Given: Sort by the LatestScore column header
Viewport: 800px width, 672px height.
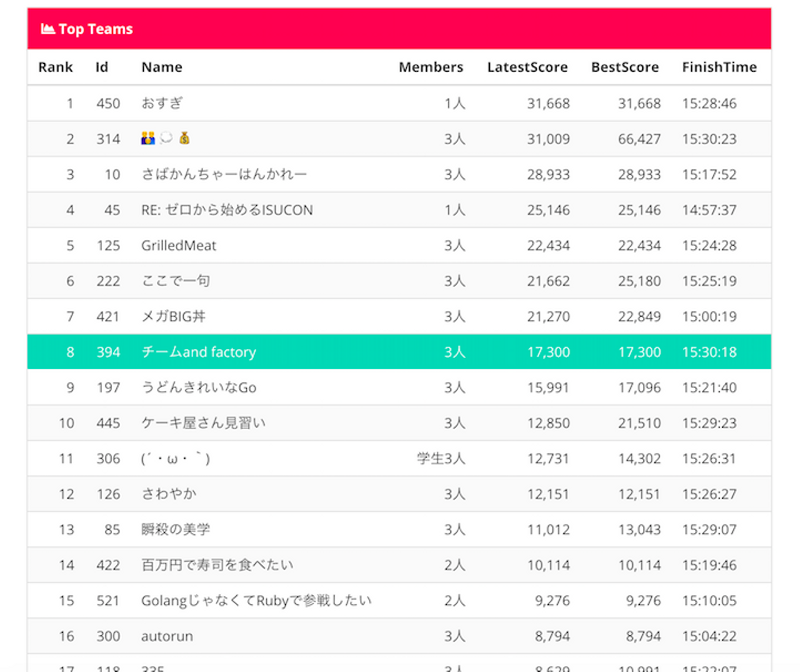Looking at the screenshot, I should 527,67.
